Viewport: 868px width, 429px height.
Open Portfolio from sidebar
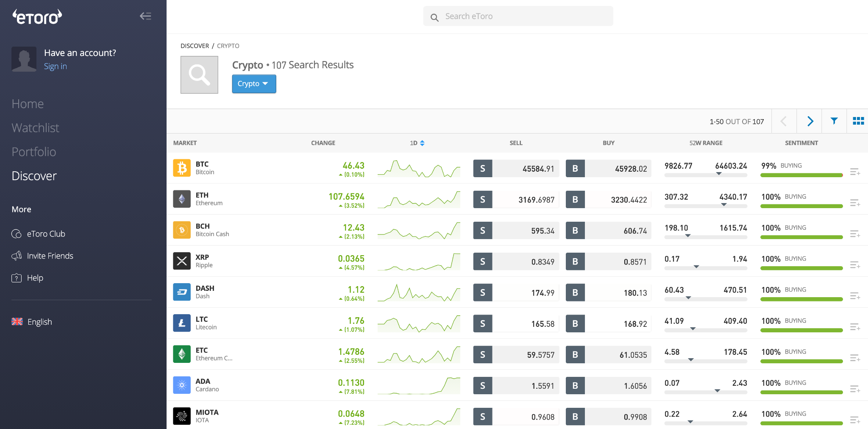[x=34, y=152]
